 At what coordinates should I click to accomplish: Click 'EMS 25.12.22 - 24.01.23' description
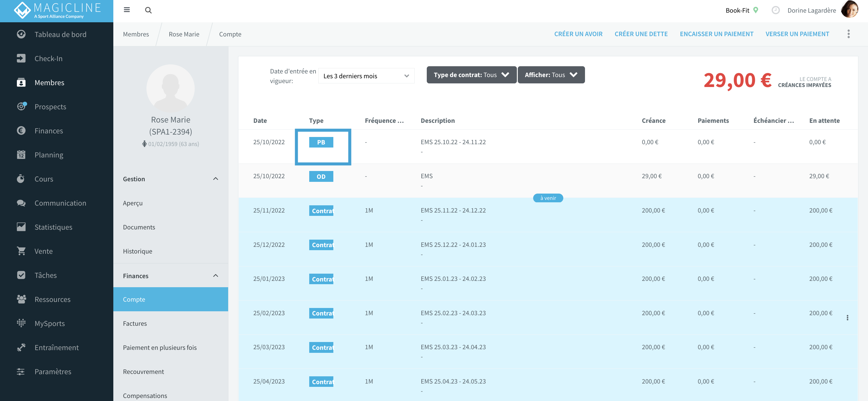tap(453, 244)
